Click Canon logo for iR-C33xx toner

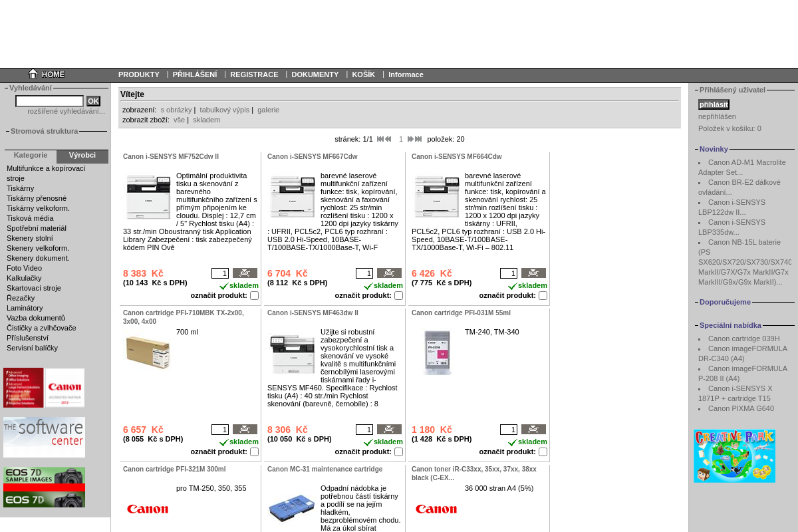click(x=436, y=509)
